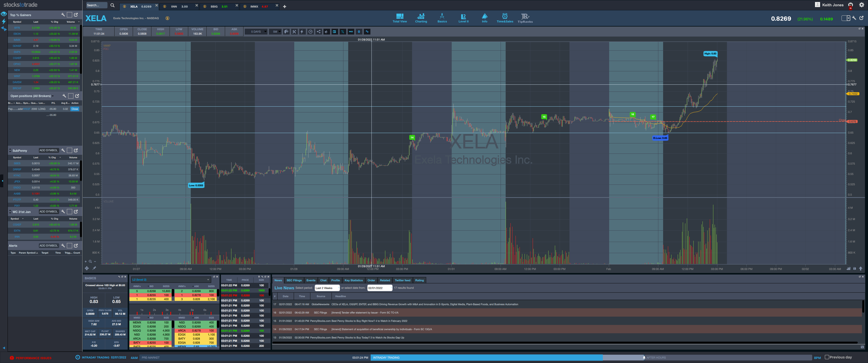The width and height of the screenshot is (868, 363).
Task: Click the share chart icon
Action: [318, 32]
